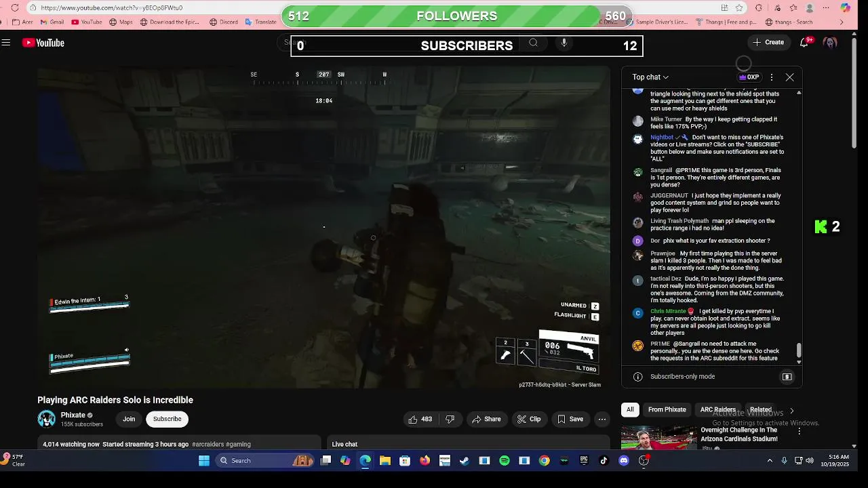868x488 pixels.
Task: Open the Overnight Challenge video's options menu
Action: (799, 431)
